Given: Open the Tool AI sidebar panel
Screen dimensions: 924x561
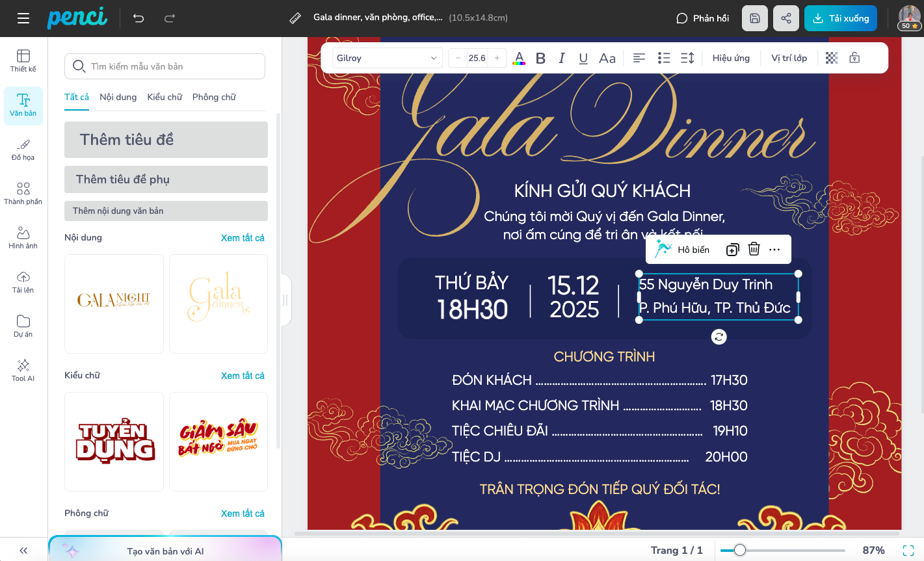Looking at the screenshot, I should [23, 369].
